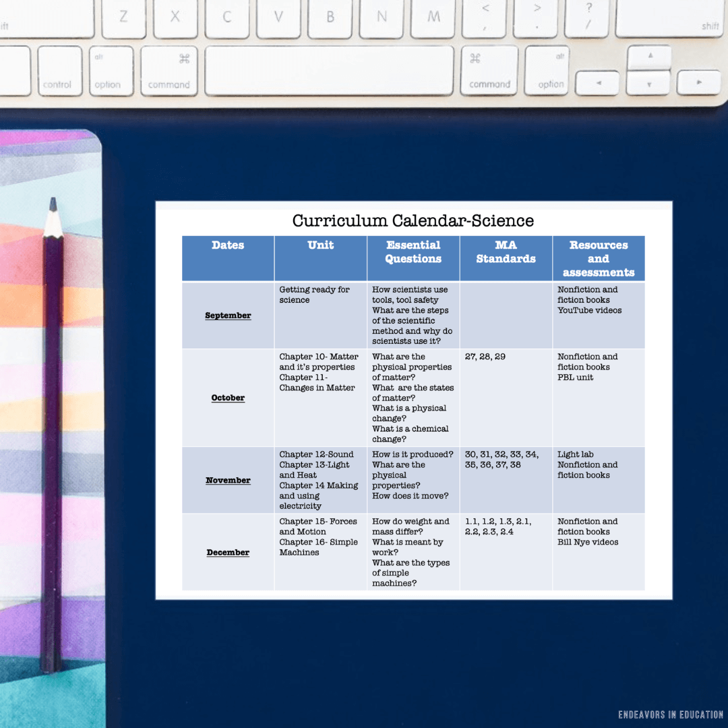Viewport: 728px width, 728px height.
Task: Select the November date cell
Action: click(228, 480)
